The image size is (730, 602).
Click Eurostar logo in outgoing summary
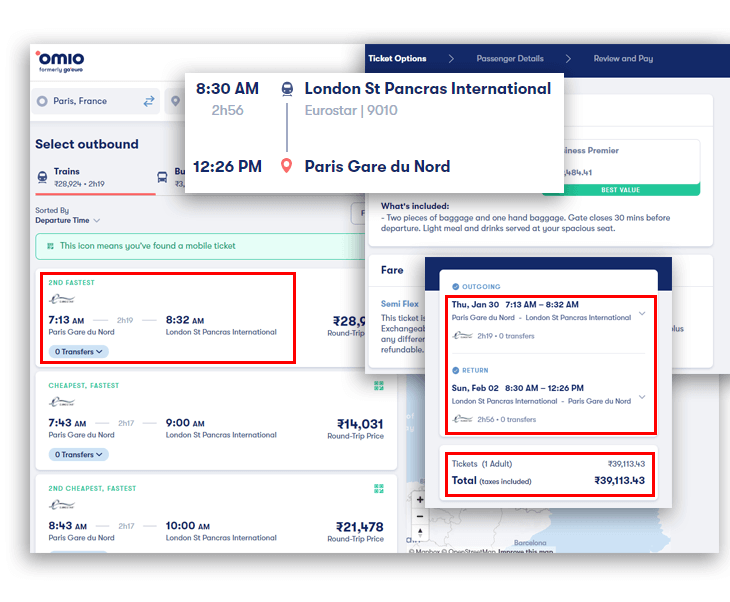[462, 336]
